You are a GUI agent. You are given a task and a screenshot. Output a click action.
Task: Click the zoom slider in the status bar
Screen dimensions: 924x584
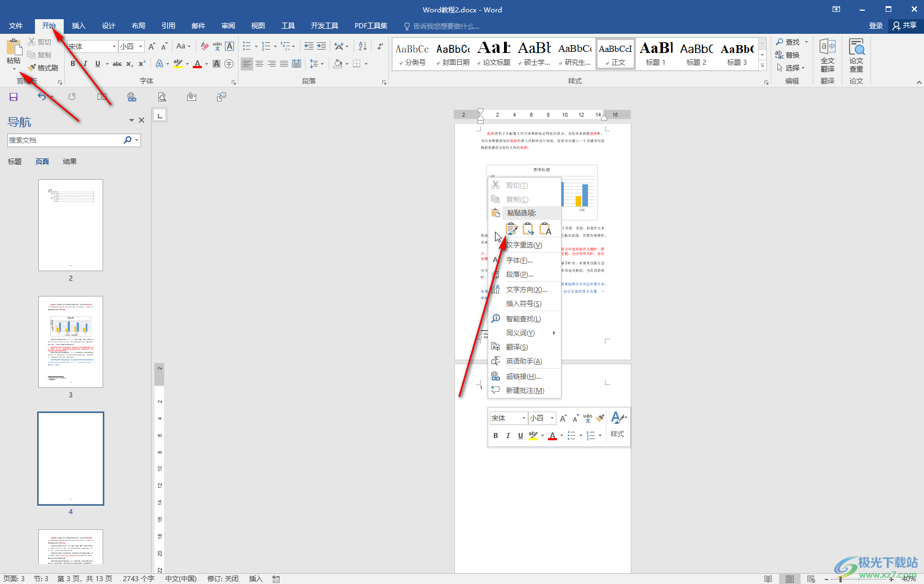859,579
